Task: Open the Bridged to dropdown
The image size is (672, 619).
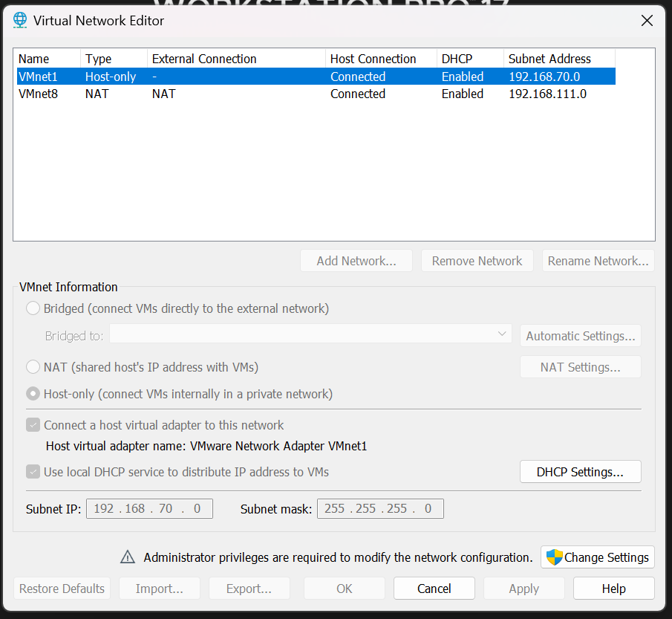Action: point(310,334)
